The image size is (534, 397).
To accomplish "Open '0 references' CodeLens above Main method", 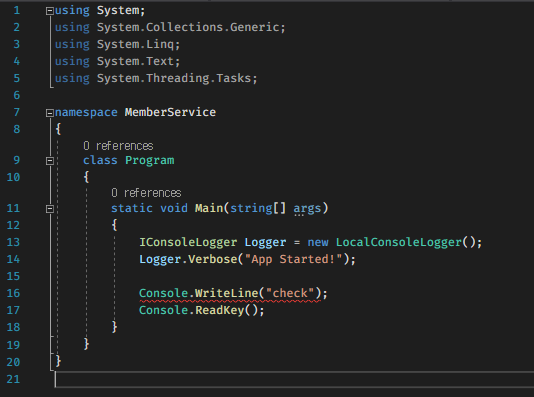I will (146, 193).
